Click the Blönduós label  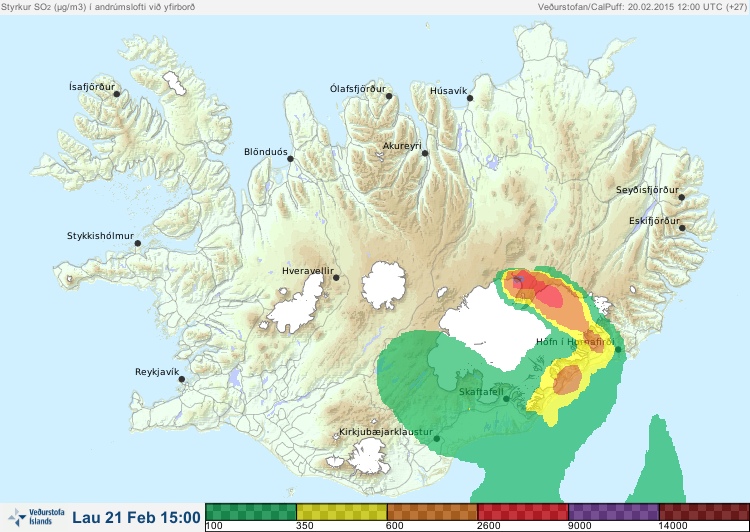[x=265, y=152]
